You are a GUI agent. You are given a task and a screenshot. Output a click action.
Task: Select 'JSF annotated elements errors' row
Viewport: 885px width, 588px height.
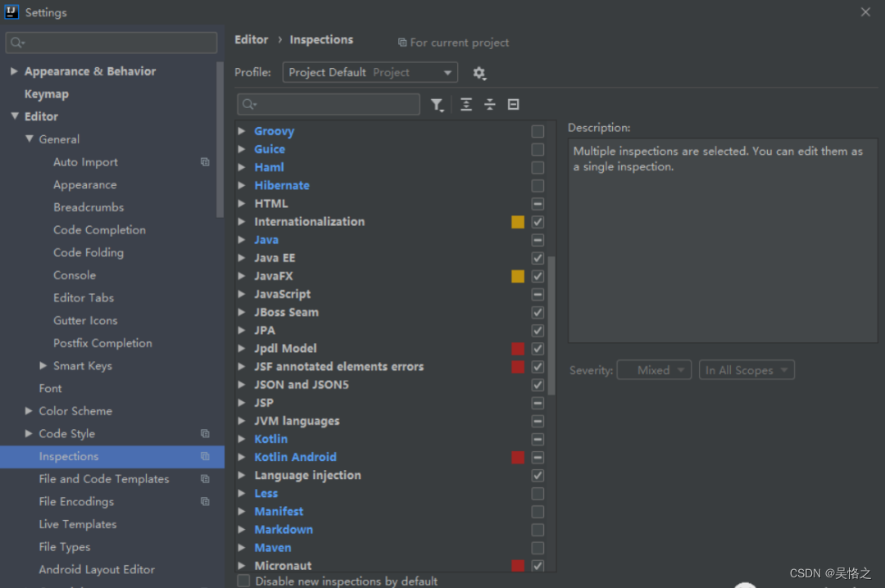coord(391,367)
